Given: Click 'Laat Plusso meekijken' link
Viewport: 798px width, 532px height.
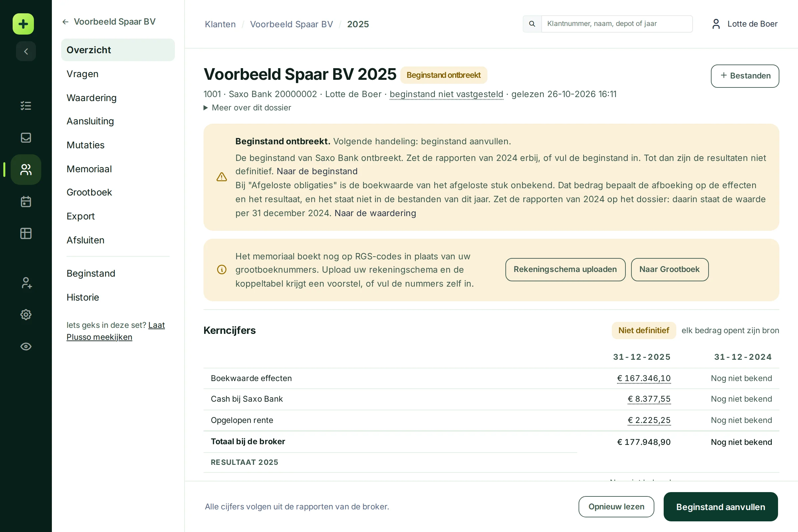Looking at the screenshot, I should click(x=116, y=331).
